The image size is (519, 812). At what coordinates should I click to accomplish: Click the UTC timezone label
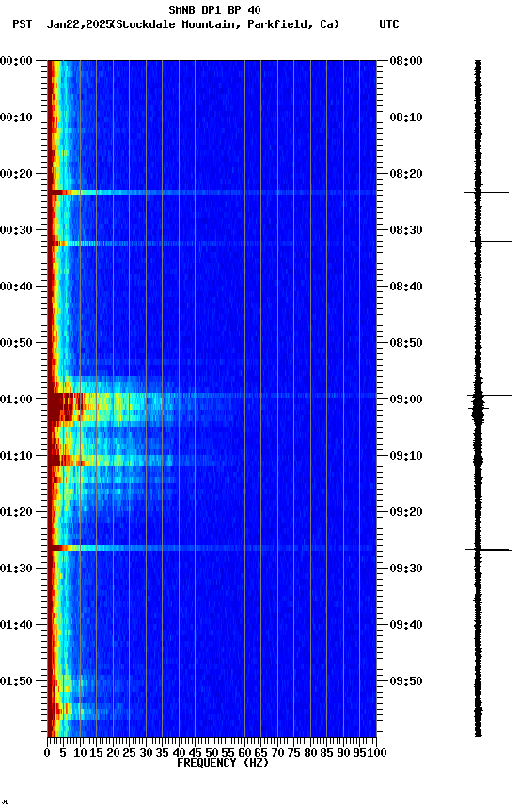tap(389, 24)
